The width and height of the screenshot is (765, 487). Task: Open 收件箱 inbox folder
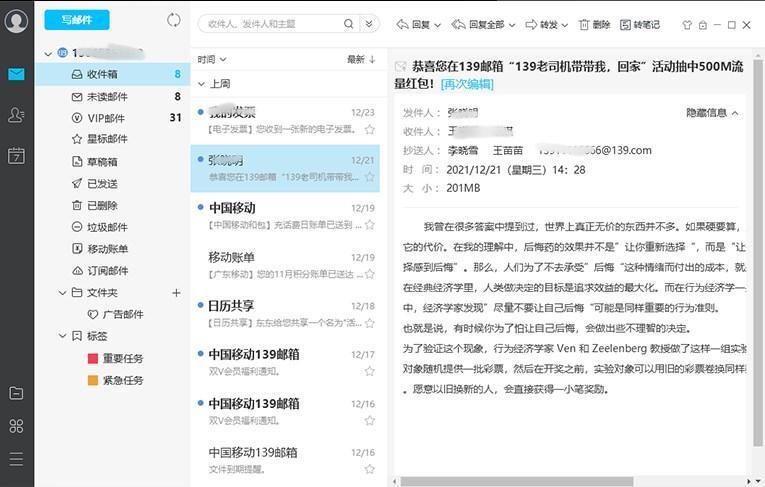(113, 74)
